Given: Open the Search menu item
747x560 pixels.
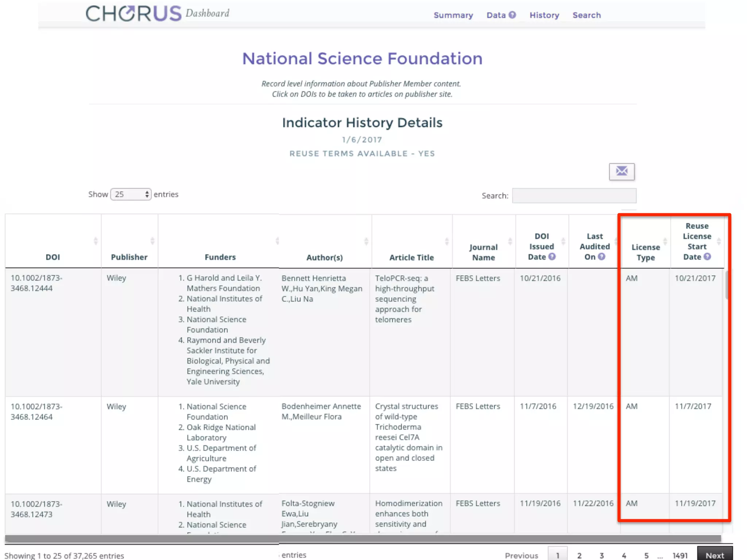Looking at the screenshot, I should click(587, 15).
